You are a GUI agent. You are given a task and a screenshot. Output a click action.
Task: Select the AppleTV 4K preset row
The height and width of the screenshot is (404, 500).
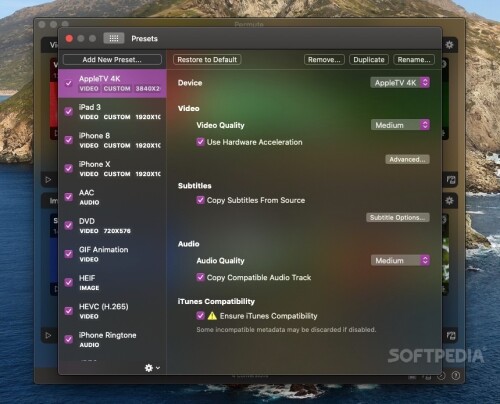pos(112,84)
